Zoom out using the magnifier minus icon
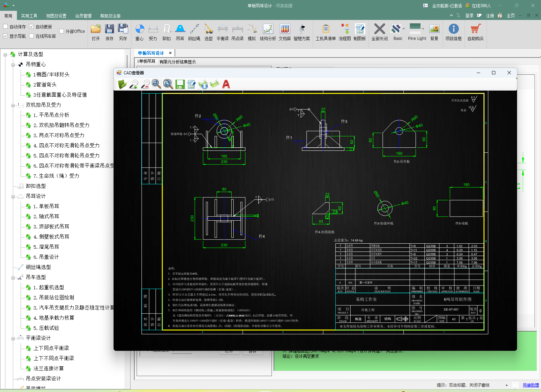Image resolution: width=541 pixels, height=392 pixels. [x=145, y=84]
